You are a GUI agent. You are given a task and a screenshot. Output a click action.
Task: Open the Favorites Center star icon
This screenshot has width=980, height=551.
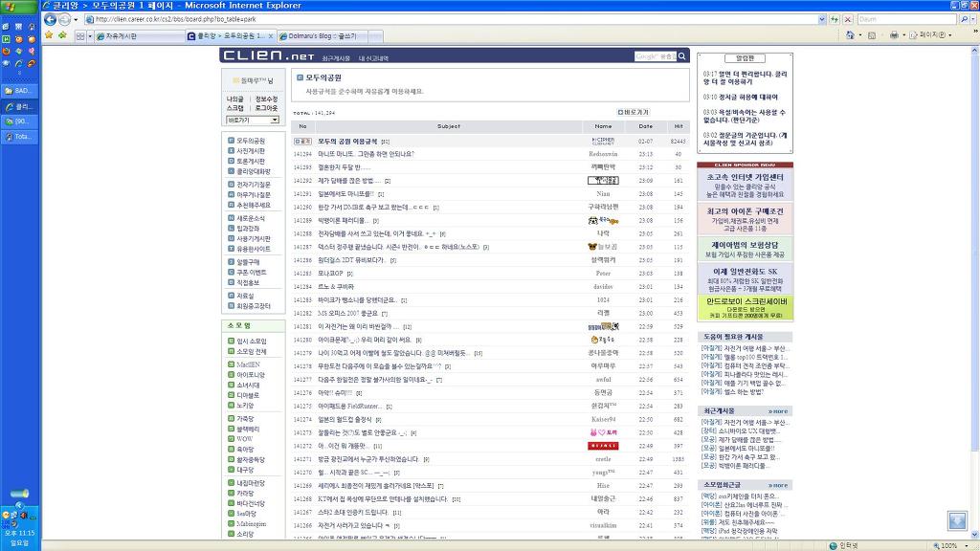(x=49, y=35)
